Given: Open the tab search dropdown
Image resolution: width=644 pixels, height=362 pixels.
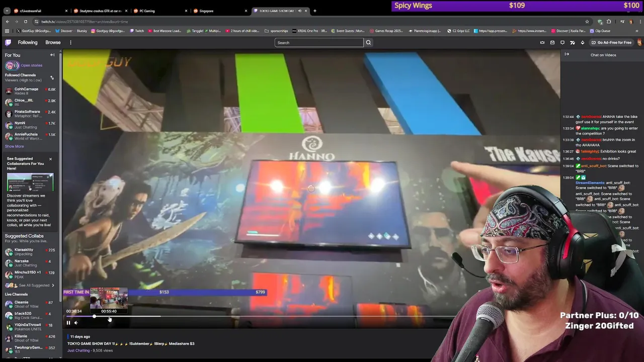Looking at the screenshot, I should pyautogui.click(x=7, y=11).
